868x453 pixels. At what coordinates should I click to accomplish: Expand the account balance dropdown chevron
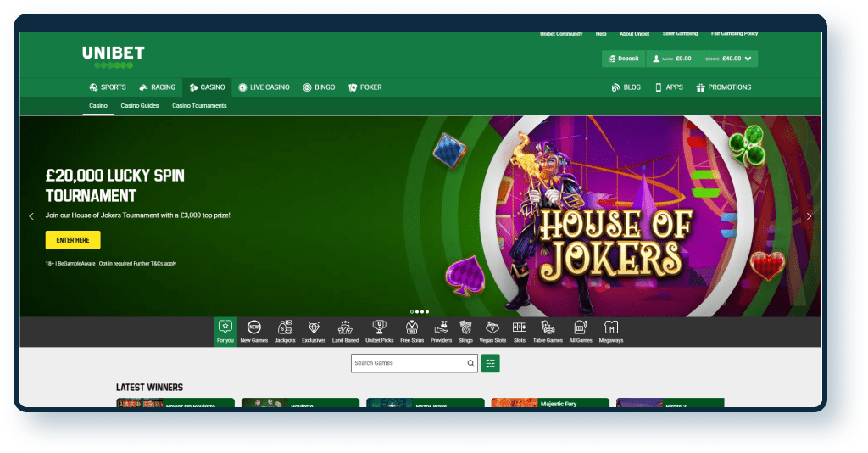(x=748, y=59)
